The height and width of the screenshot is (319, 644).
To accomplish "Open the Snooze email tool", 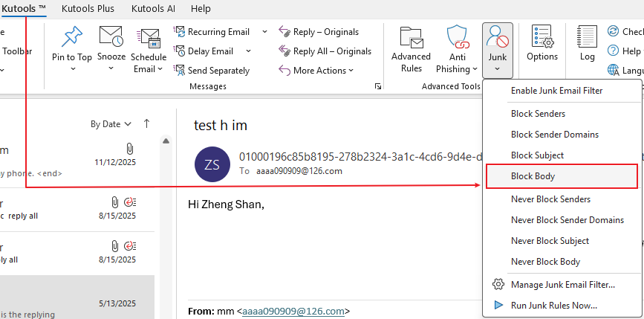I will click(111, 36).
